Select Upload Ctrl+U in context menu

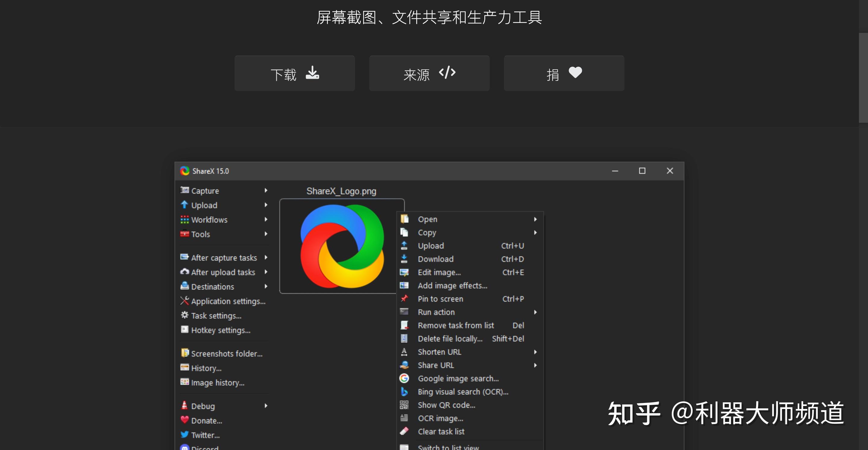click(470, 246)
